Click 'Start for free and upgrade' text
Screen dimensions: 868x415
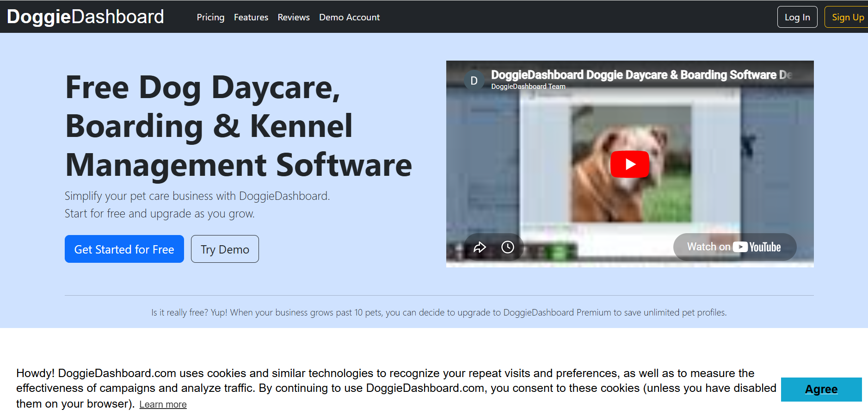tap(160, 214)
